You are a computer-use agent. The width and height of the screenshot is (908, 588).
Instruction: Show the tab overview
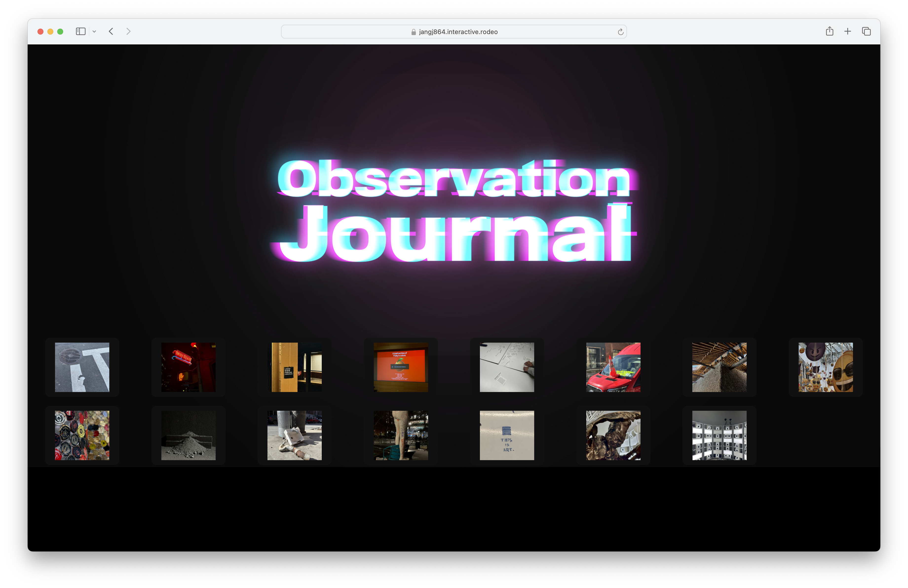point(866,31)
